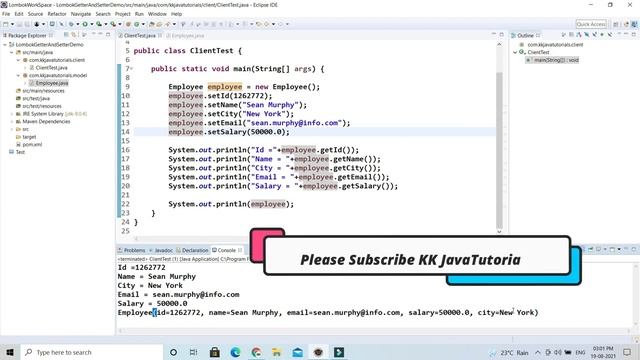This screenshot has width=640, height=360.
Task: Open the File menu
Action: (x=6, y=14)
